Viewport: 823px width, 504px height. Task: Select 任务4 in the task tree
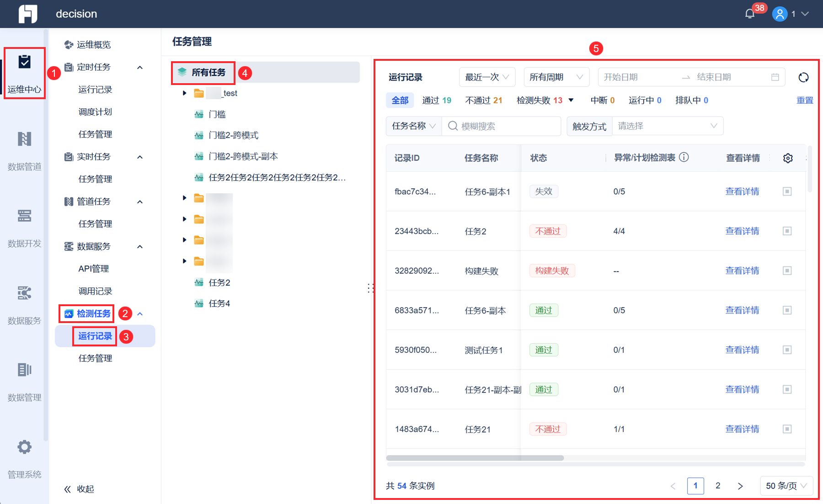(219, 303)
